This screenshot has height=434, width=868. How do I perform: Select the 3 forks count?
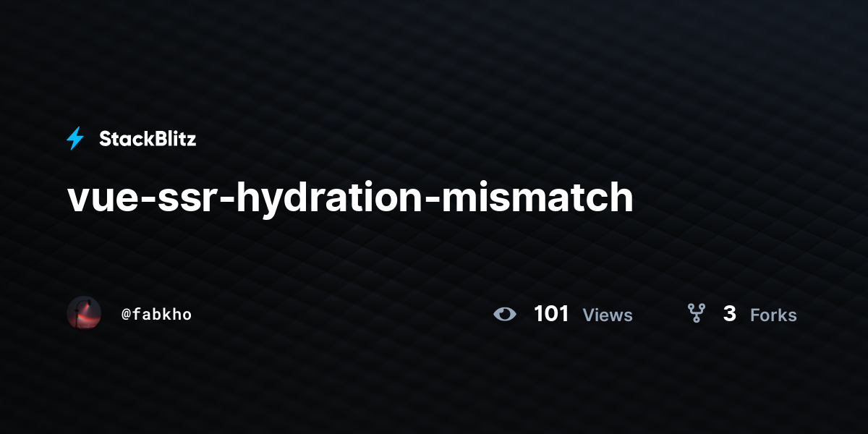pyautogui.click(x=730, y=314)
